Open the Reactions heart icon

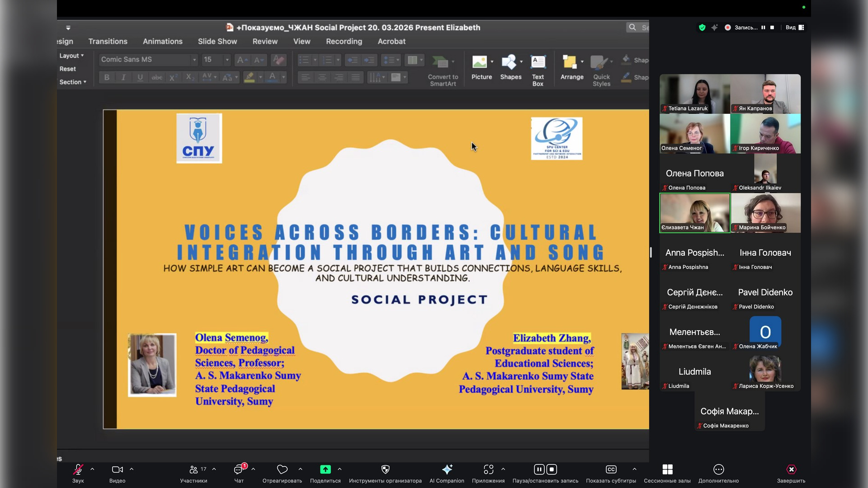[282, 469]
